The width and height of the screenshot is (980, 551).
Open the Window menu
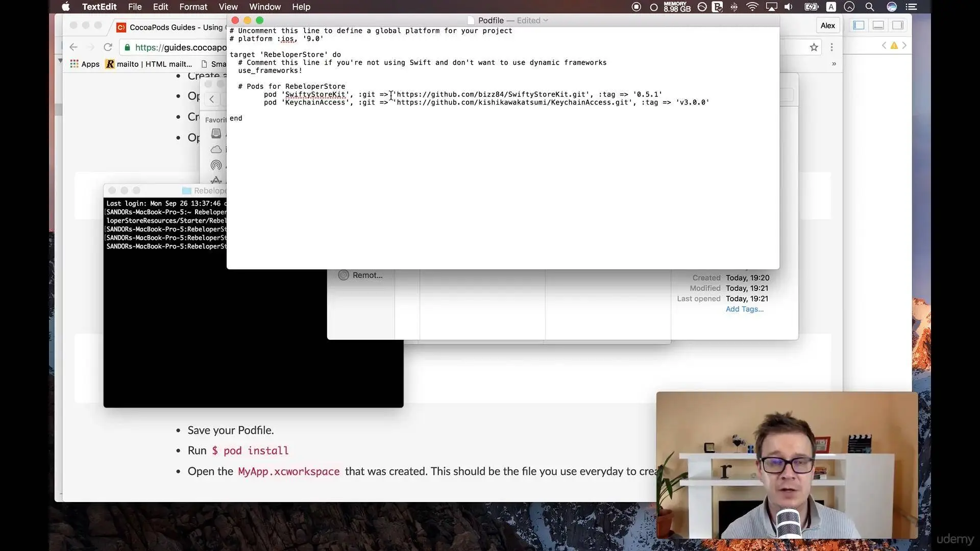[265, 7]
